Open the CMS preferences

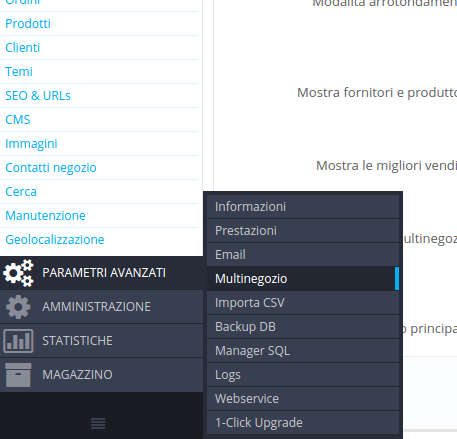18,120
